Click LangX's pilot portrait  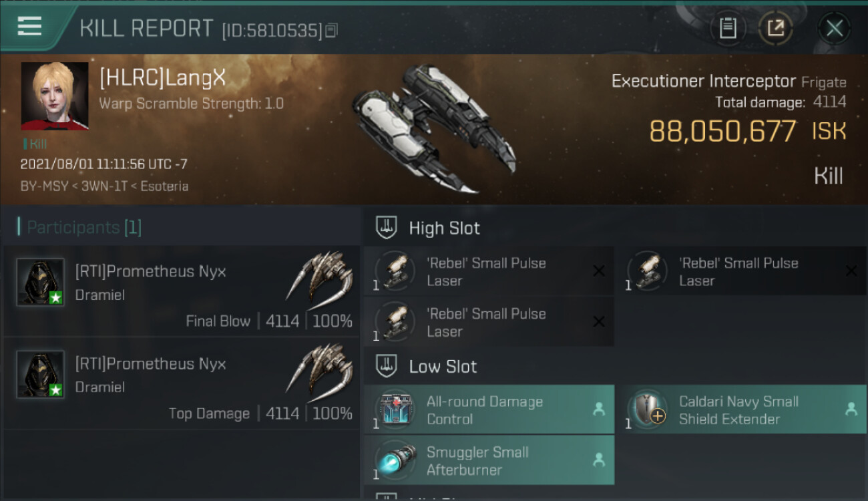pyautogui.click(x=55, y=96)
